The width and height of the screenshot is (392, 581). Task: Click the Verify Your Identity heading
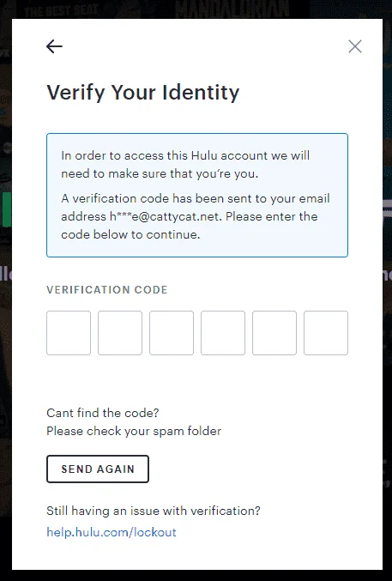(143, 93)
